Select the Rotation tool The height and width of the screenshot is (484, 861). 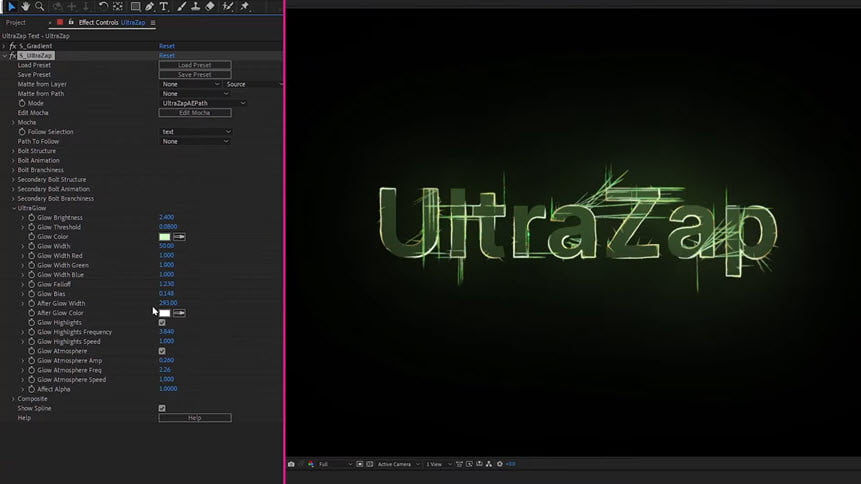click(x=103, y=6)
